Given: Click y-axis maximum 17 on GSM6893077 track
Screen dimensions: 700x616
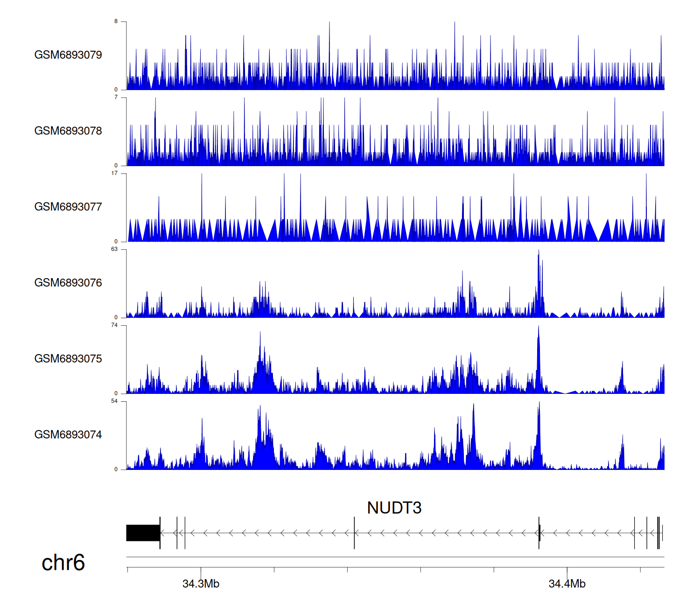Looking at the screenshot, I should [114, 173].
